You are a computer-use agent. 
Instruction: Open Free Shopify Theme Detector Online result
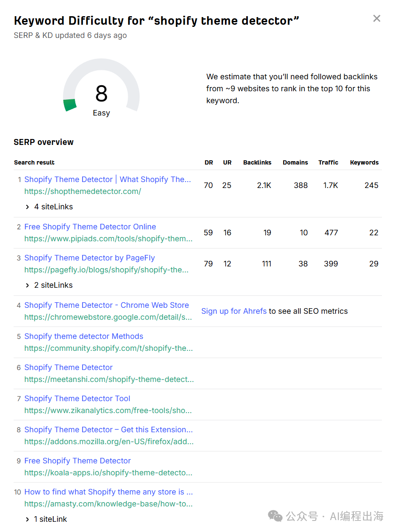pyautogui.click(x=90, y=227)
